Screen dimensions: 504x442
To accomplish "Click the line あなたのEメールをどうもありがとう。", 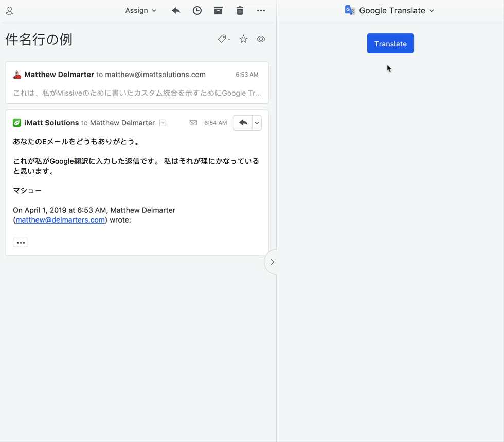I will pos(77,142).
